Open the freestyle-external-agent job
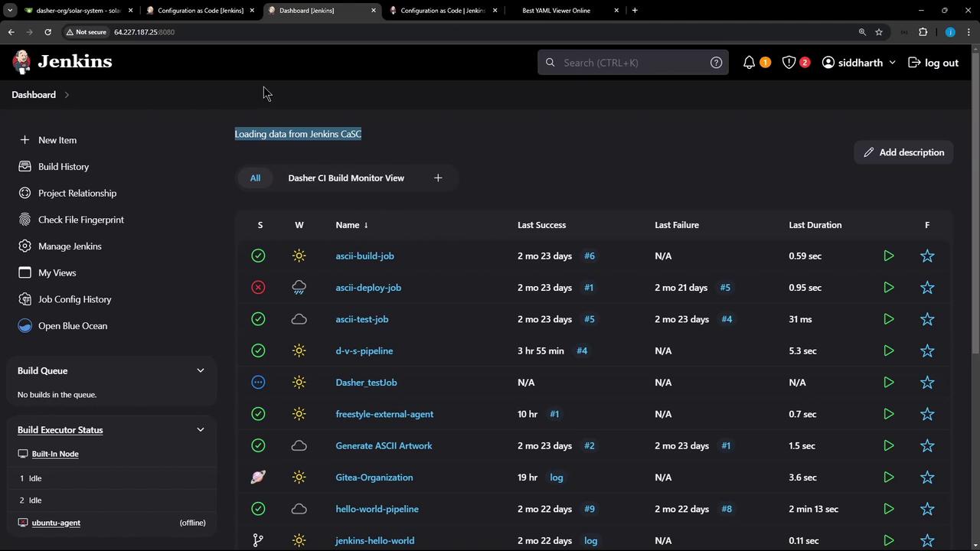Screen dimensions: 980x551 pos(384,414)
